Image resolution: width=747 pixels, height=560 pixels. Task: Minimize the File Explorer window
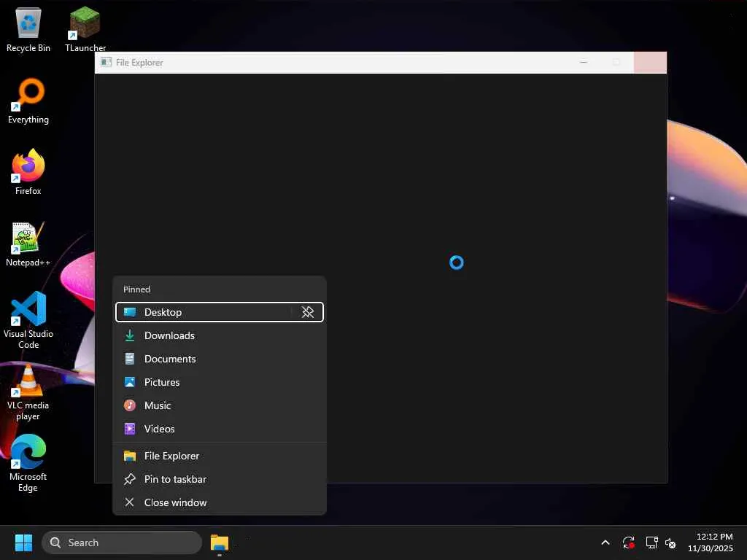pos(583,63)
